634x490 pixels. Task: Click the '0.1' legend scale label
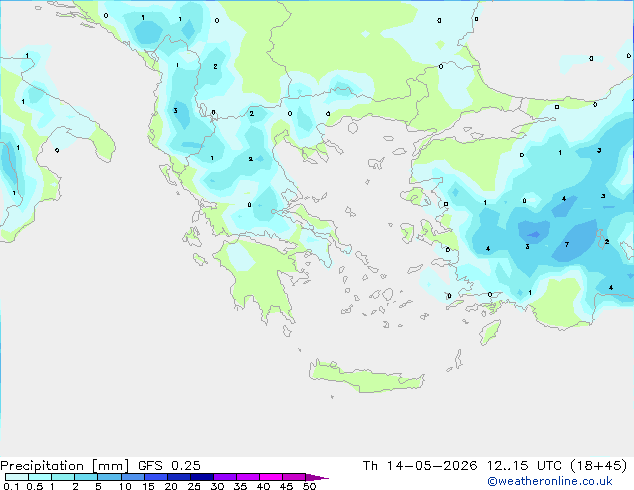11,486
